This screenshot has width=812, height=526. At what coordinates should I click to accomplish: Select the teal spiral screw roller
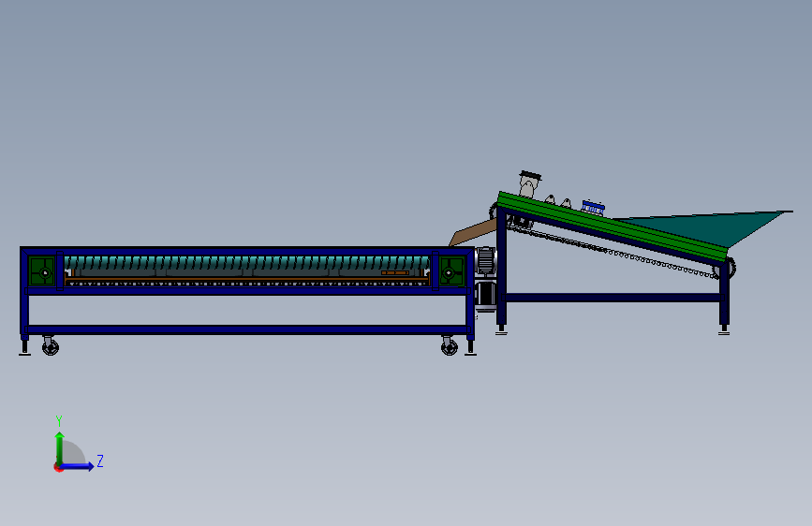point(247,262)
